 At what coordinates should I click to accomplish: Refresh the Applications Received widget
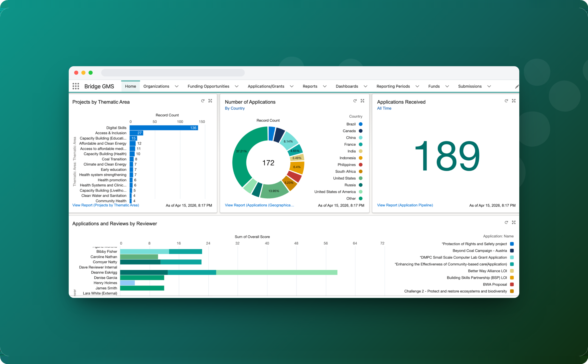click(x=506, y=101)
